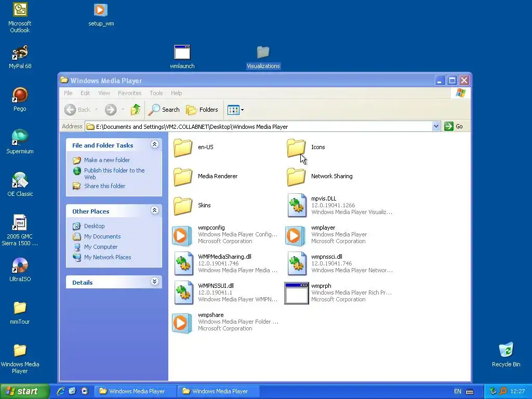Open the Forward history dropdown arrow

pyautogui.click(x=123, y=110)
